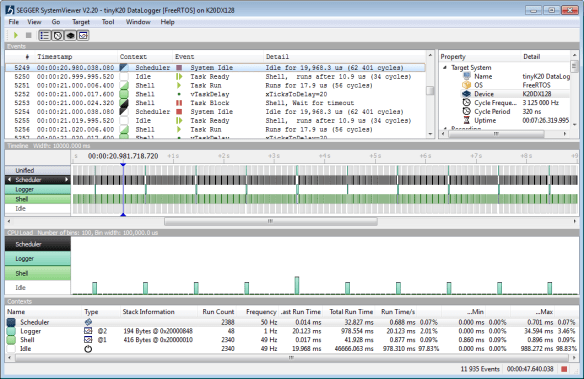
Task: Select event 5252 vTaskDelay row
Action: pyautogui.click(x=215, y=94)
